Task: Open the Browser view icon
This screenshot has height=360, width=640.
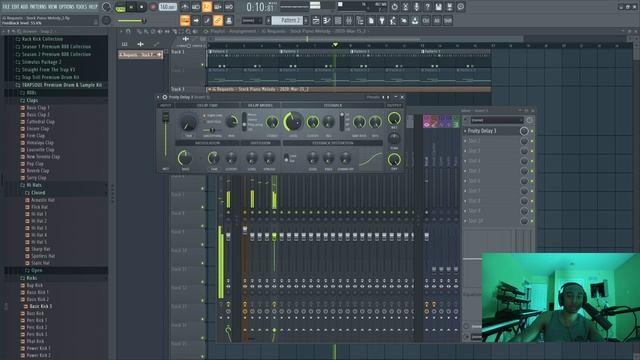Action: (x=360, y=20)
